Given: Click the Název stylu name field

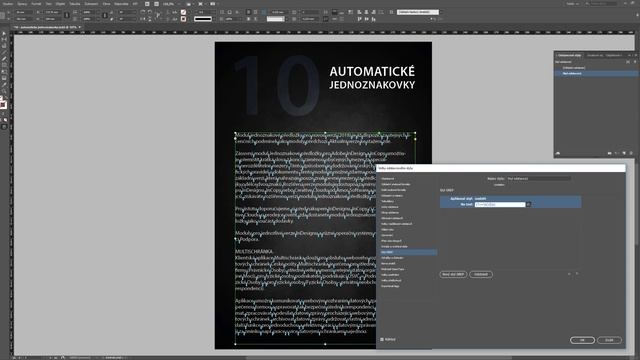Looking at the screenshot, I should 538,179.
